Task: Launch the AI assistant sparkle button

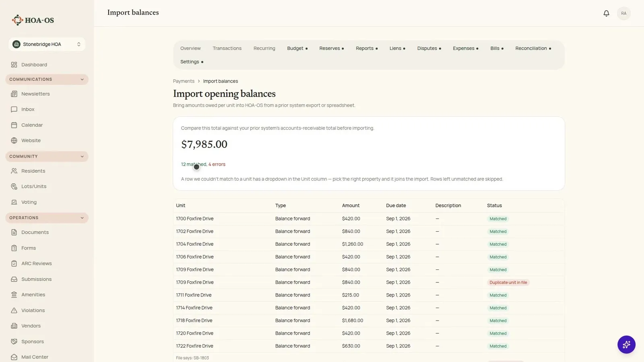Action: coord(626,345)
